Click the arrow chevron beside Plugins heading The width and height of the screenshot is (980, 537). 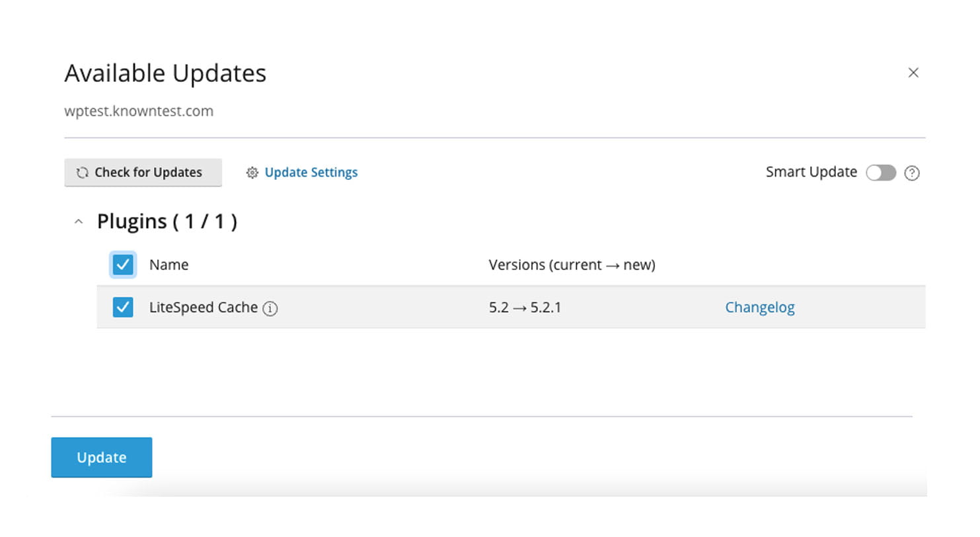78,221
